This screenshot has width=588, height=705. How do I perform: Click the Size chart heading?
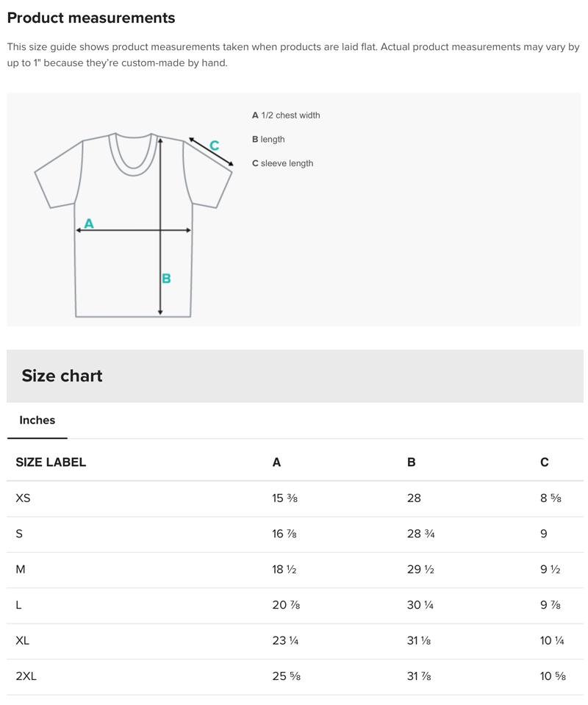click(x=62, y=376)
